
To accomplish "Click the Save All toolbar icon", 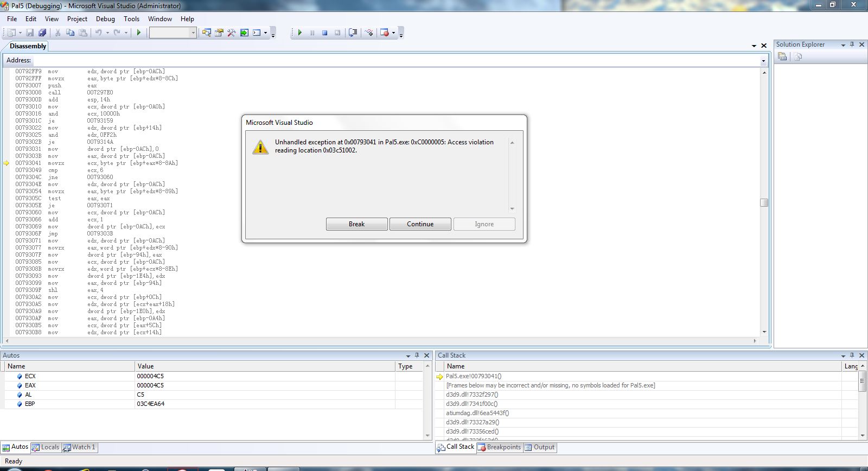I will [x=42, y=33].
